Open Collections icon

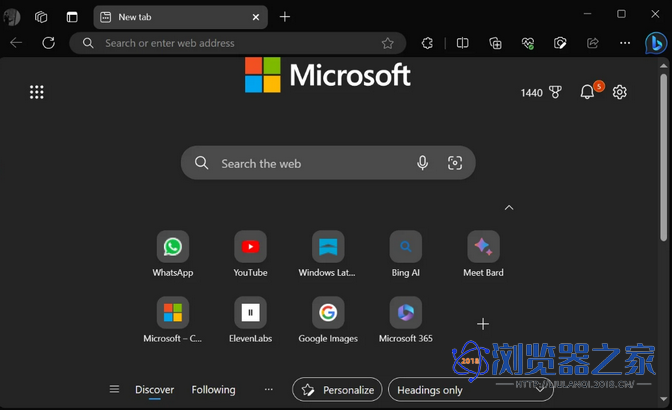[495, 43]
